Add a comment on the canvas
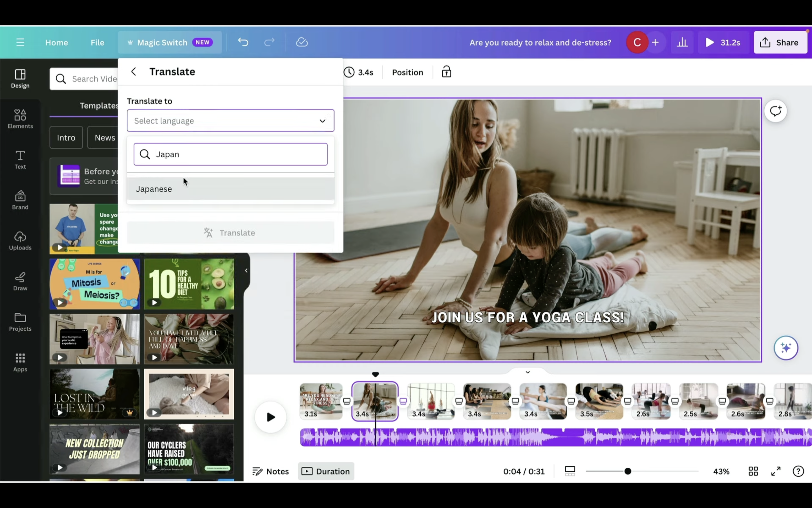Viewport: 812px width, 508px height. pos(775,111)
